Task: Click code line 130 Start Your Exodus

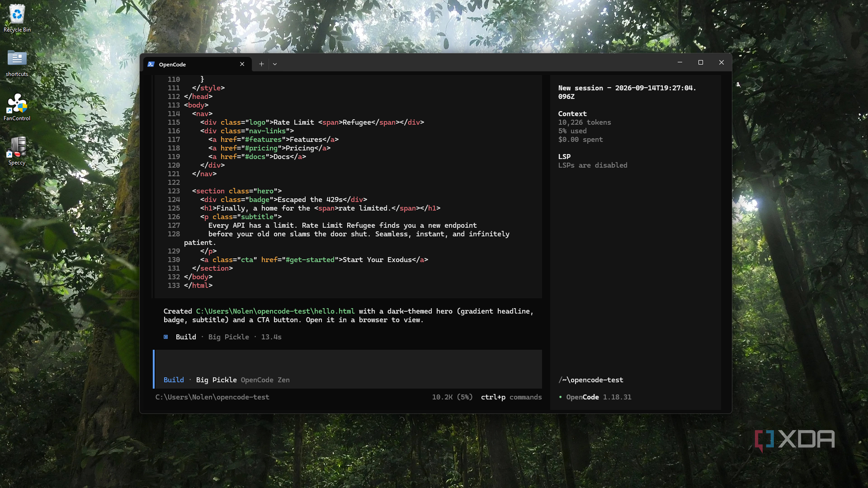Action: [314, 260]
